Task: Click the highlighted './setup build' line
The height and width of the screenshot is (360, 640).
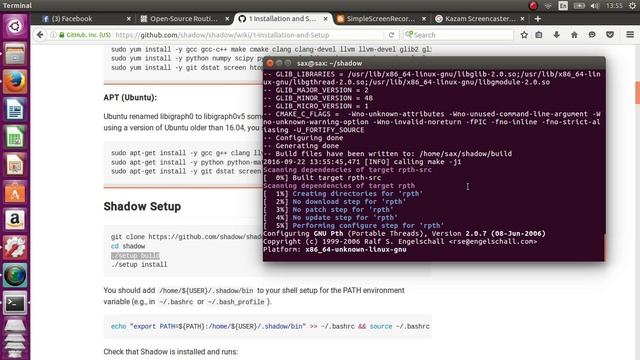Action: coord(135,256)
